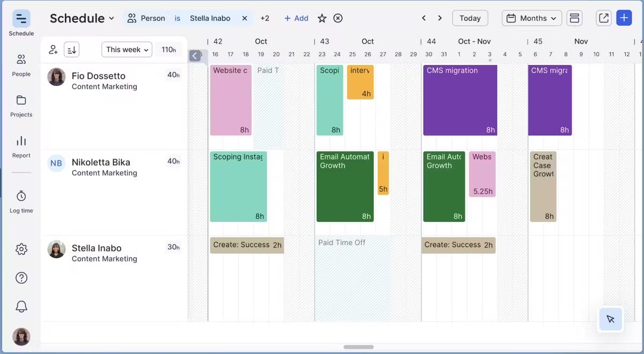Remove the Stella Inabo person filter
Image resolution: width=644 pixels, height=354 pixels.
coord(244,18)
